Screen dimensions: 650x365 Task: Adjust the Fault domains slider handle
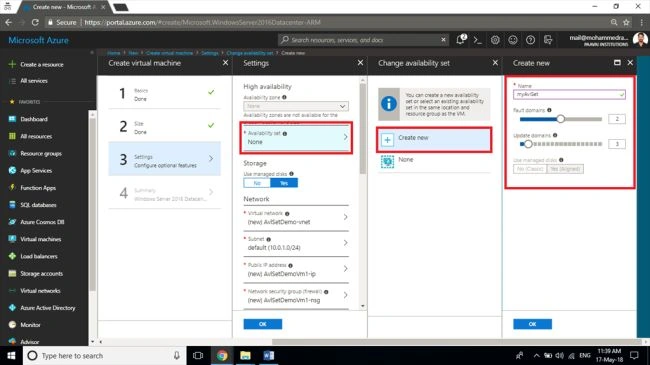560,119
